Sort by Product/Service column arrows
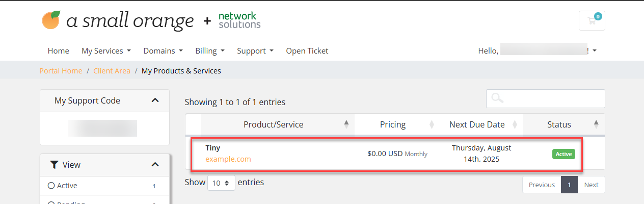644x204 pixels. (346, 124)
